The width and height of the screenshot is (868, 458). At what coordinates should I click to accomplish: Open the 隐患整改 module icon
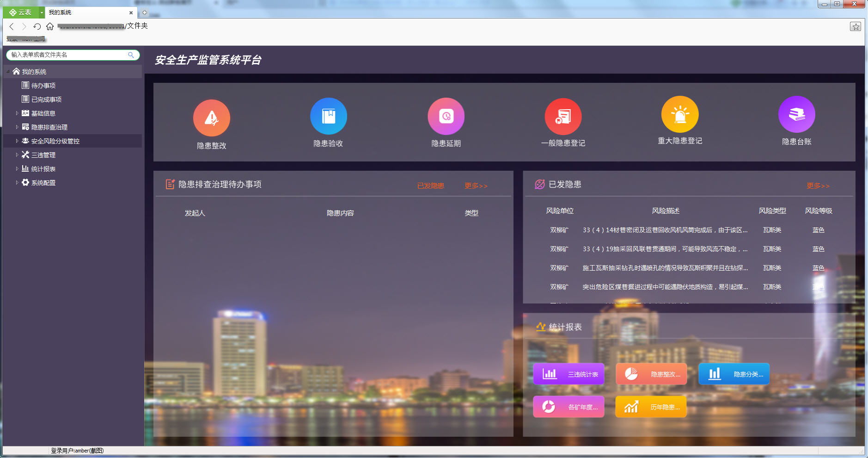(212, 118)
